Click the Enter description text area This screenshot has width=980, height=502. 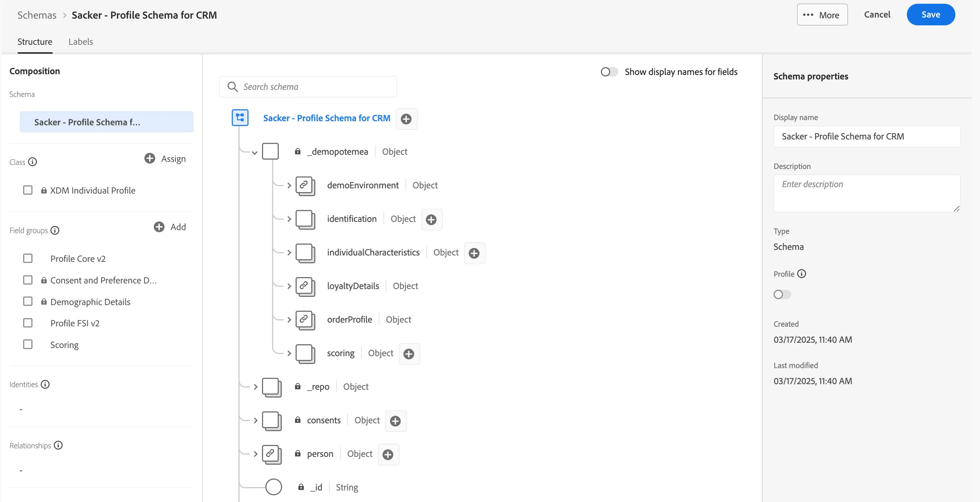[x=867, y=193]
